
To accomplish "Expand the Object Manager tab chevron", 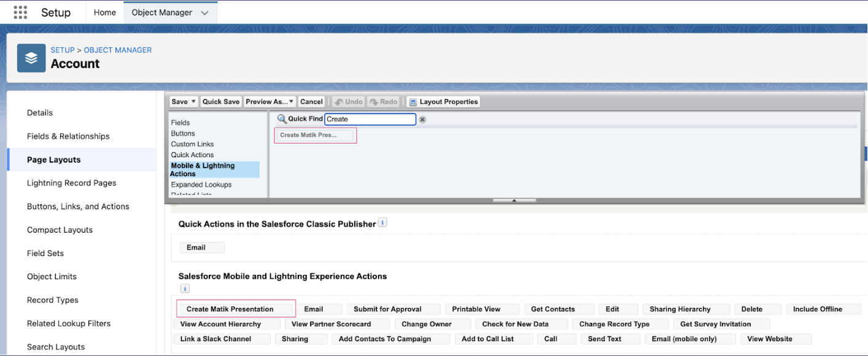I will coord(204,13).
